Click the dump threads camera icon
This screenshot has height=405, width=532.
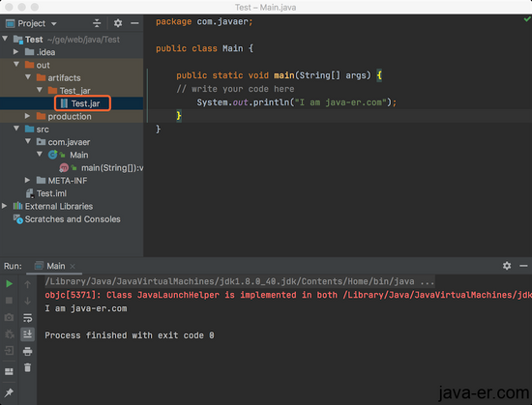pyautogui.click(x=9, y=317)
